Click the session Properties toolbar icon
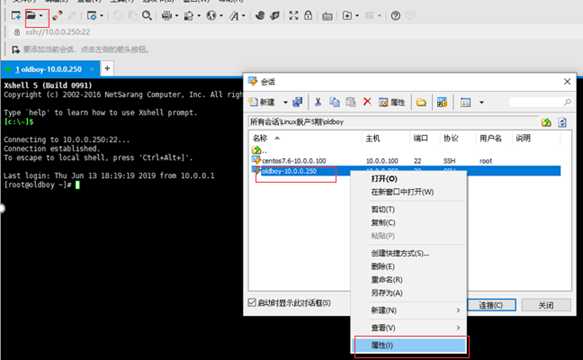The image size is (583, 360). pyautogui.click(x=91, y=16)
